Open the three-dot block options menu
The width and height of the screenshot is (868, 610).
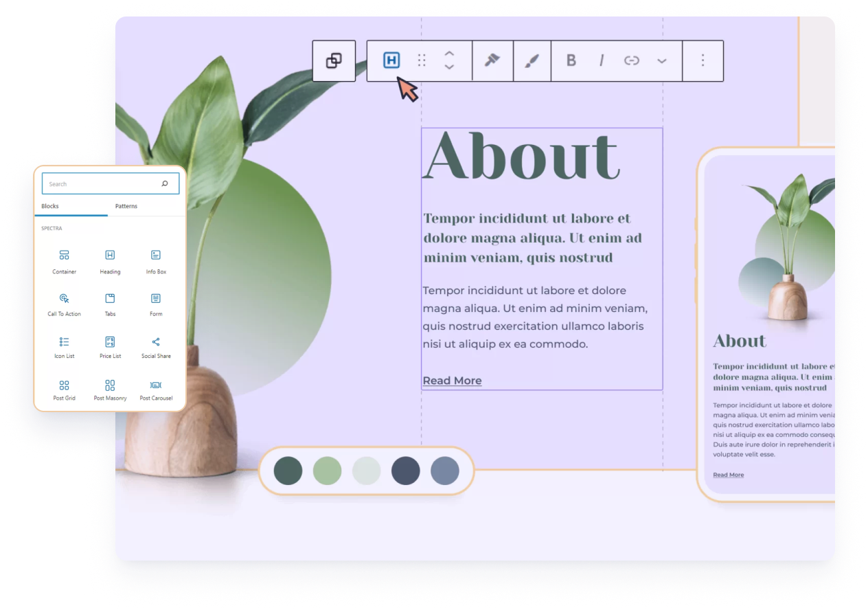(703, 60)
